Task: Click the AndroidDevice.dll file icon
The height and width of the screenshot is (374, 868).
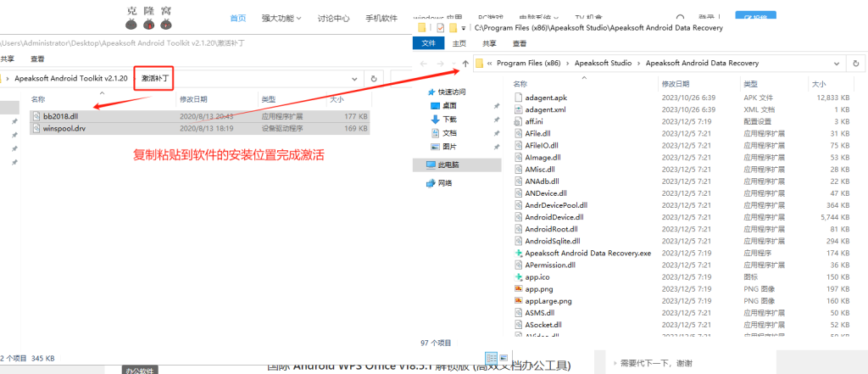Action: pos(518,217)
